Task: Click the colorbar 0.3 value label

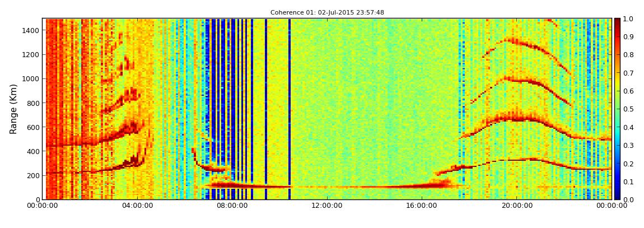Action: (628, 145)
